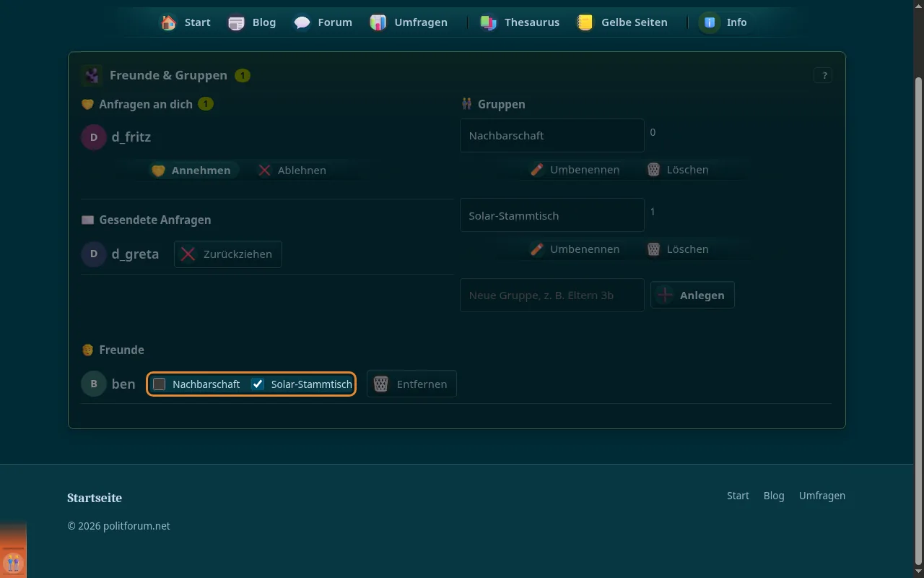Open the Gelbe Seiten notebook icon
The height and width of the screenshot is (578, 924).
pos(585,22)
